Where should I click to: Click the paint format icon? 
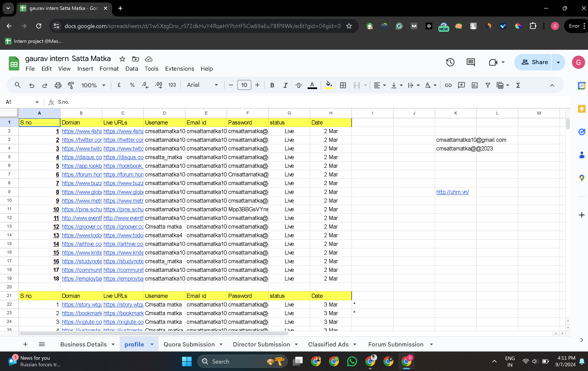coord(71,85)
